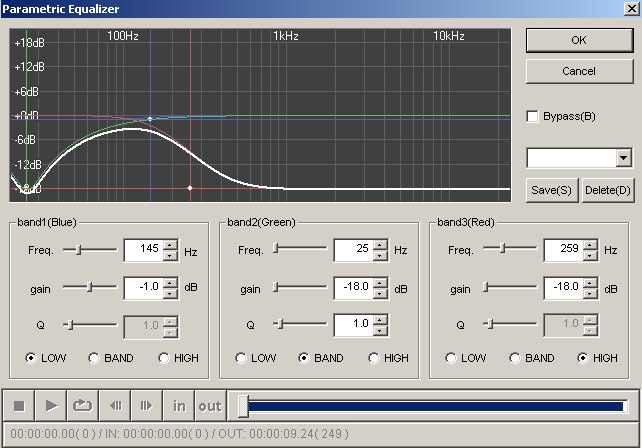The height and width of the screenshot is (448, 642).
Task: Start playback with the Play button
Action: (x=51, y=406)
